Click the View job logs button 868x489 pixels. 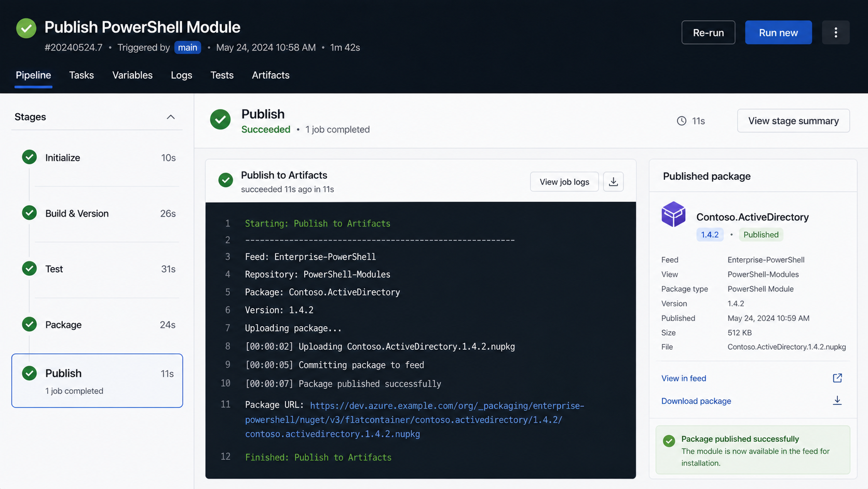(x=564, y=182)
